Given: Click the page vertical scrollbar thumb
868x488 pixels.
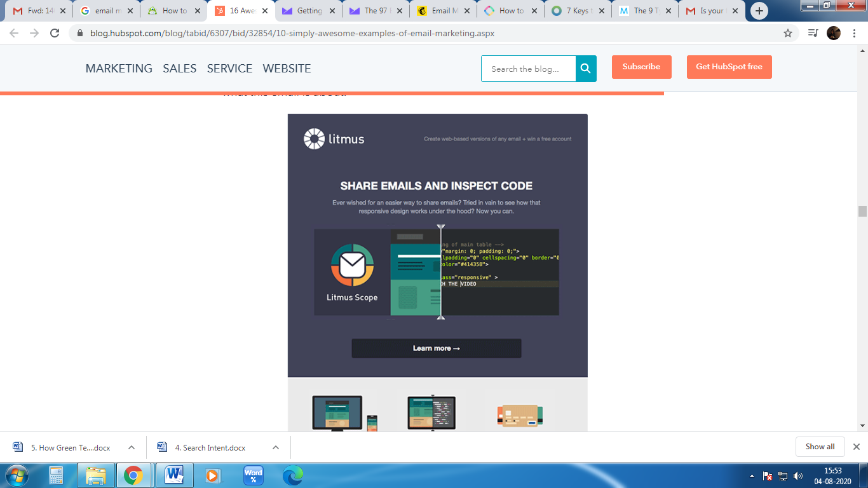Looking at the screenshot, I should [862, 212].
